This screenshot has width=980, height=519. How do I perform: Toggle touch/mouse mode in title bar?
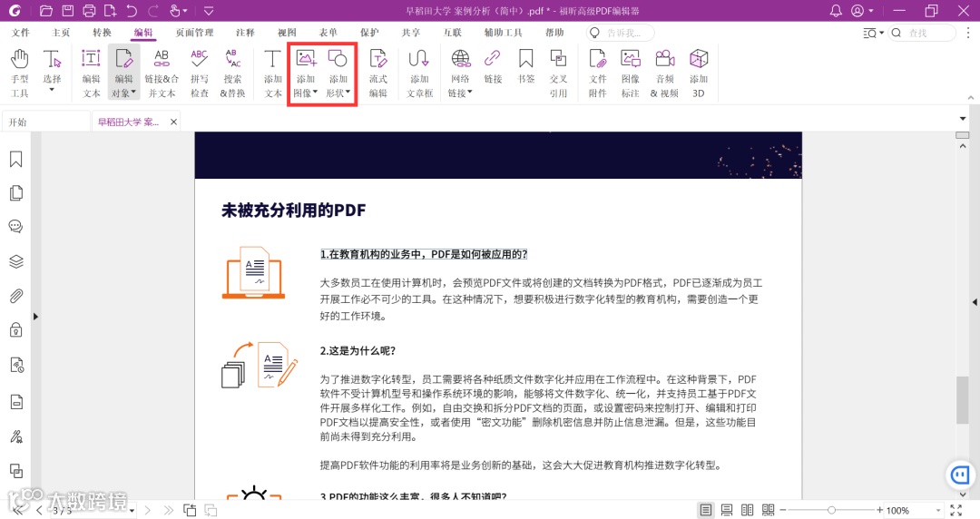point(178,11)
